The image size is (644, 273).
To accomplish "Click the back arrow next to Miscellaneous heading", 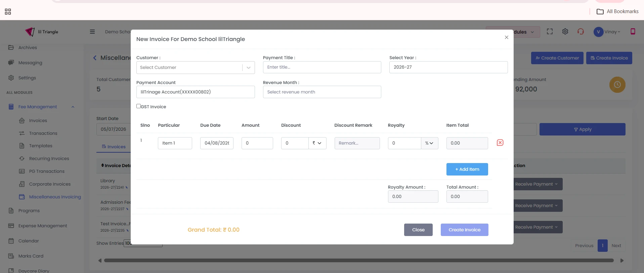I will click(x=95, y=58).
